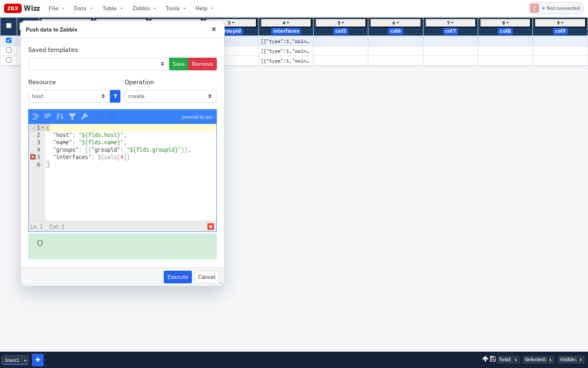
Task: Click the col7 column label
Action: point(450,31)
